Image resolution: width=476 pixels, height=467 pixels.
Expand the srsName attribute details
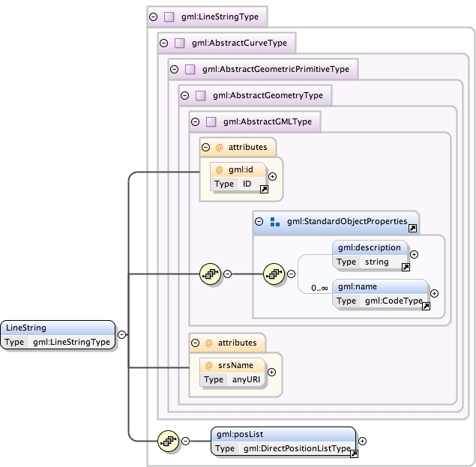[271, 372]
